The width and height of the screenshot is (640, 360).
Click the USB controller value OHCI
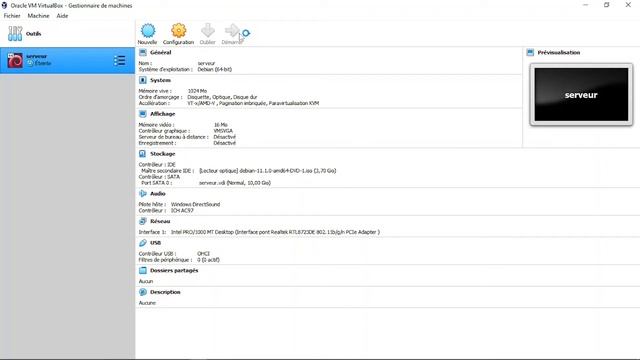click(203, 253)
